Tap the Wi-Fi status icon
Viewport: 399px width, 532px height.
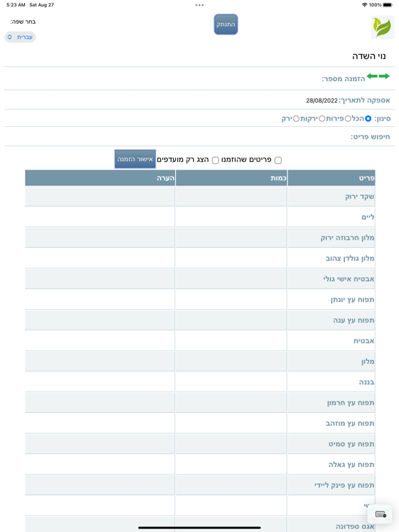365,5
